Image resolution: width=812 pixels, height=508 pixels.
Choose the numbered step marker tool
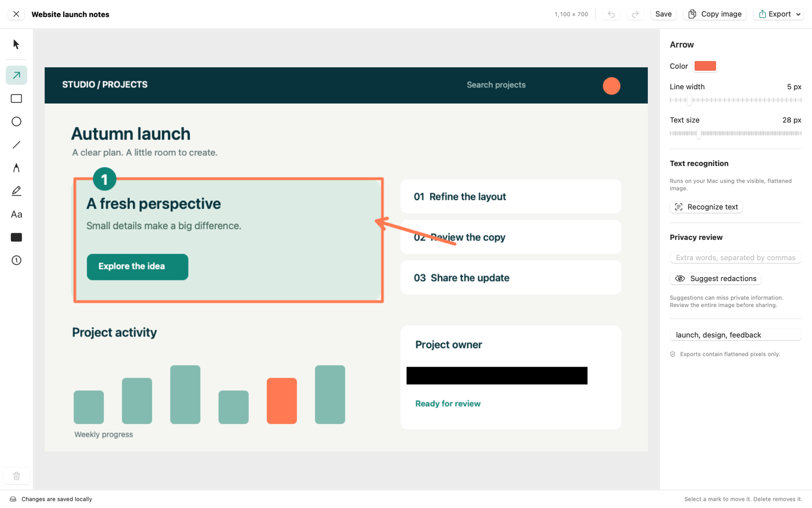pos(16,260)
